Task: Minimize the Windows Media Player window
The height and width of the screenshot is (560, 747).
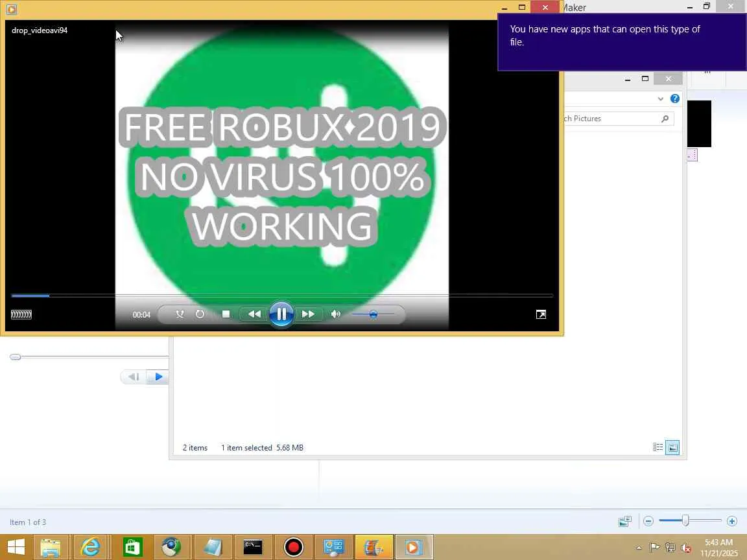Action: (504, 8)
